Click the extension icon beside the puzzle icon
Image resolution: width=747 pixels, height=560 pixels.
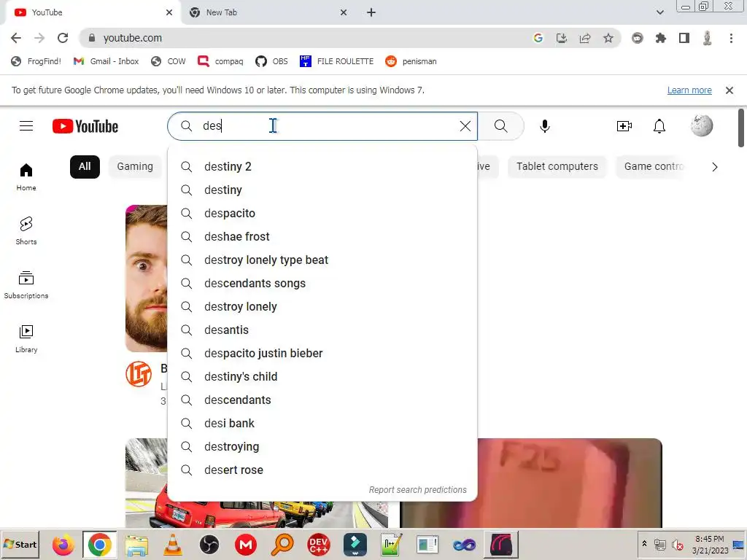pos(638,38)
